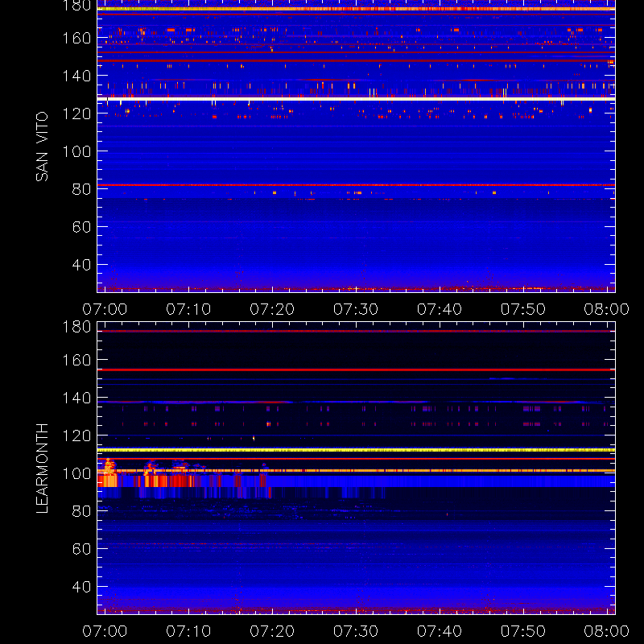Select the 140 tick label on San Vito plot
Viewport: 644px width, 644px height.
(76, 76)
